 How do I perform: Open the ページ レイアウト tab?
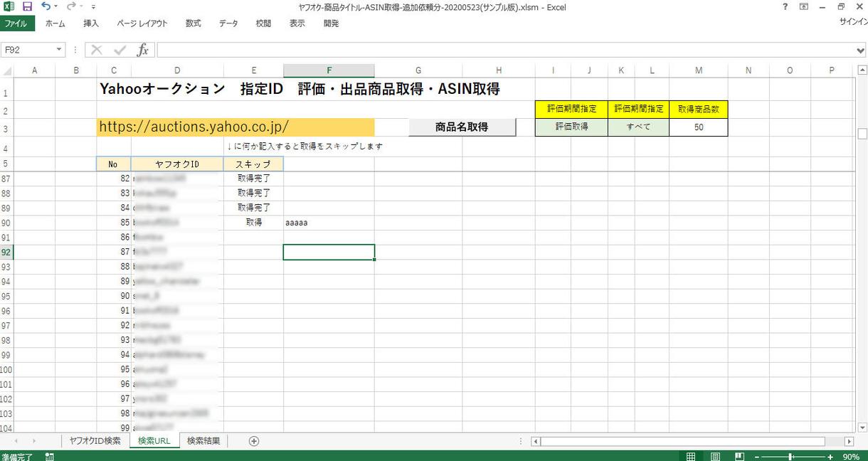coord(142,23)
